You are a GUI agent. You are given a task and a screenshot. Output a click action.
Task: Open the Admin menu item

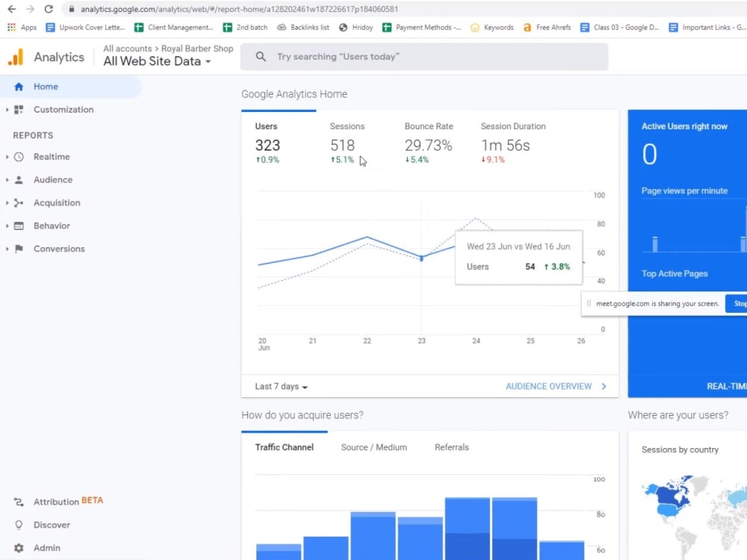(46, 548)
